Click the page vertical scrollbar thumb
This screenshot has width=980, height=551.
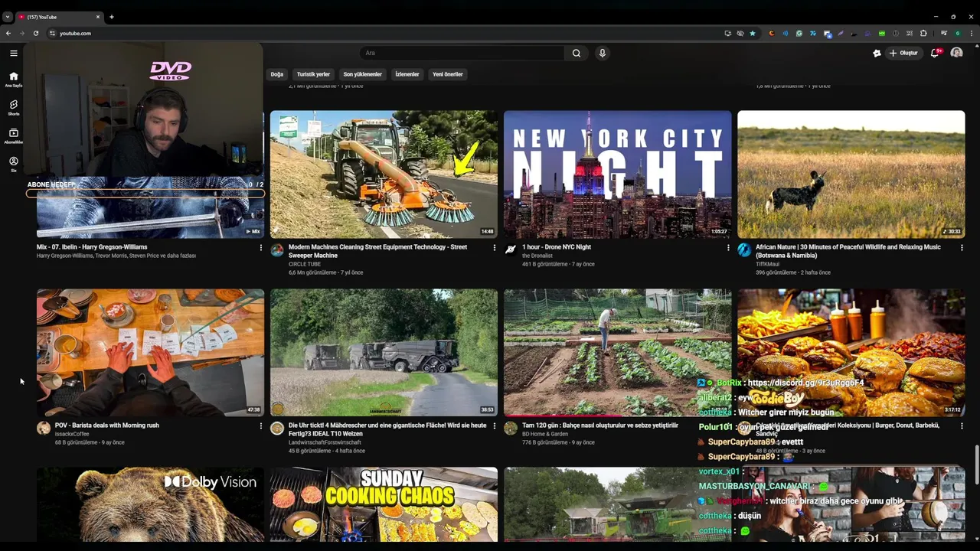[x=976, y=465]
